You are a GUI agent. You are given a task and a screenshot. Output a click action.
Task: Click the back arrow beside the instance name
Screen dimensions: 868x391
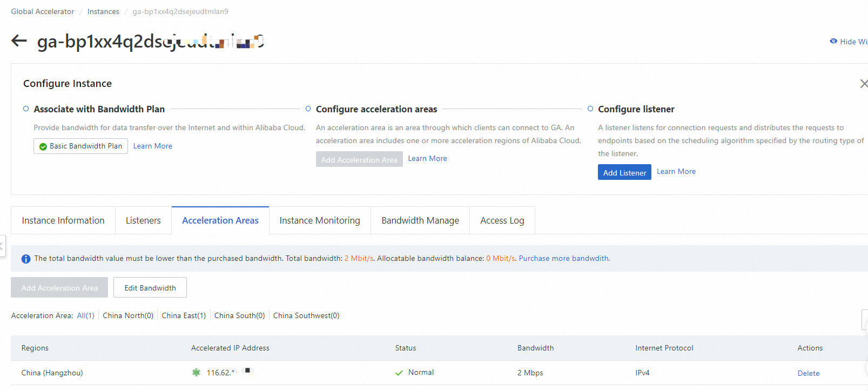19,41
